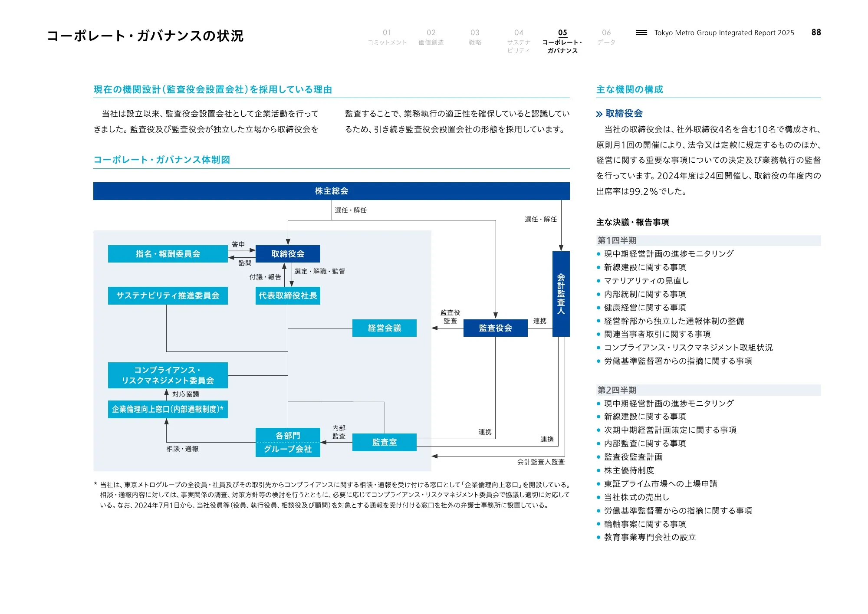Open section 01 コミットメント tab
868x614 pixels.
[387, 37]
